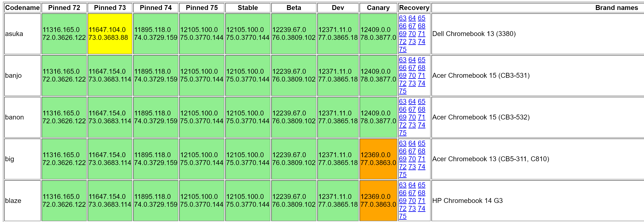Click the Acer Chromebook 15 (CB3-531) brand cell
Image resolution: width=644 pixels, height=222 pixels.
pos(538,75)
